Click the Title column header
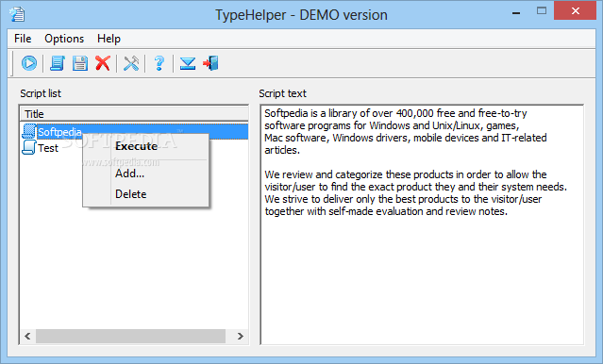 point(134,114)
